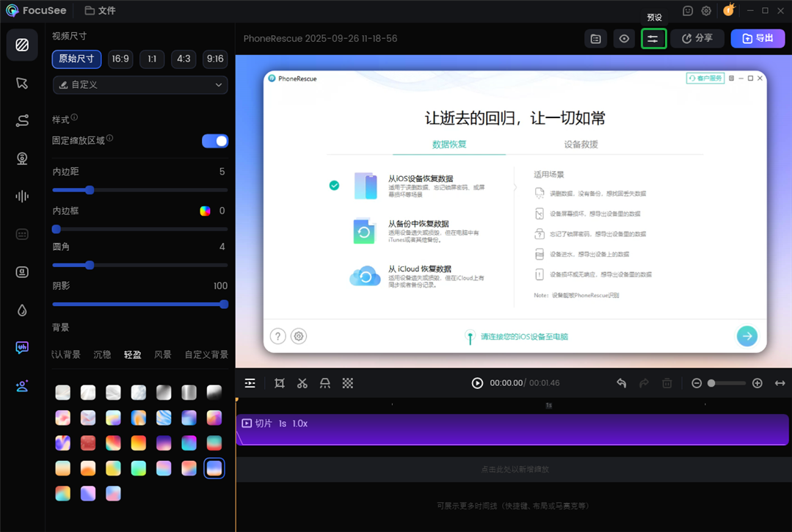Select the 9:16 aspect ratio
The width and height of the screenshot is (792, 532).
point(215,59)
